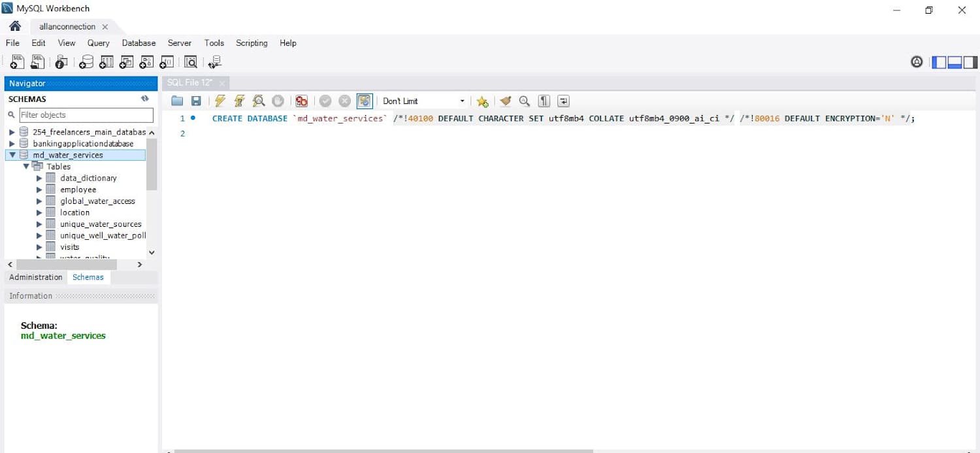Open the Tools menu
The image size is (980, 453).
coord(214,43)
